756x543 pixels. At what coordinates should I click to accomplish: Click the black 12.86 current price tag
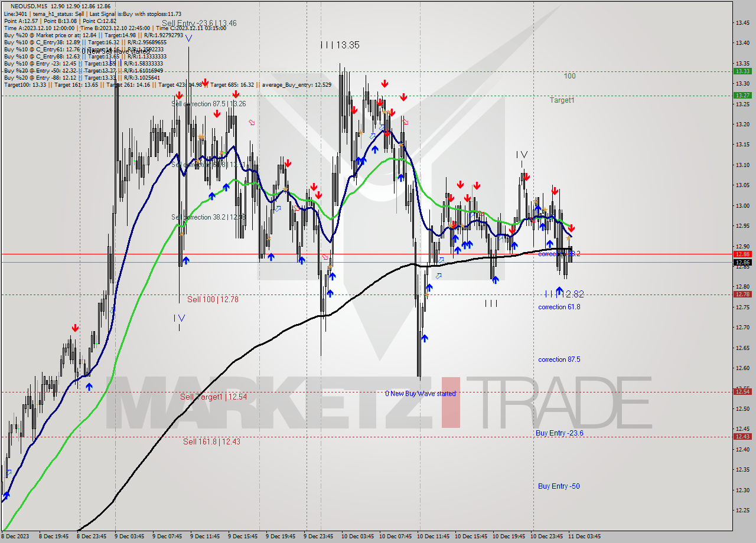pyautogui.click(x=742, y=262)
